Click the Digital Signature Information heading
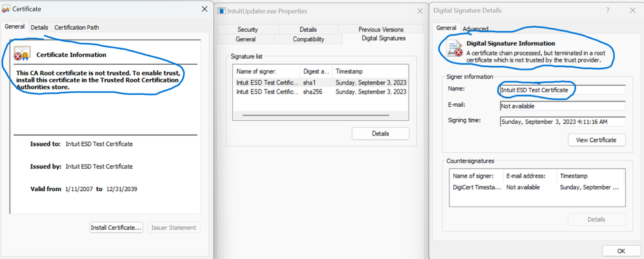 coord(511,43)
